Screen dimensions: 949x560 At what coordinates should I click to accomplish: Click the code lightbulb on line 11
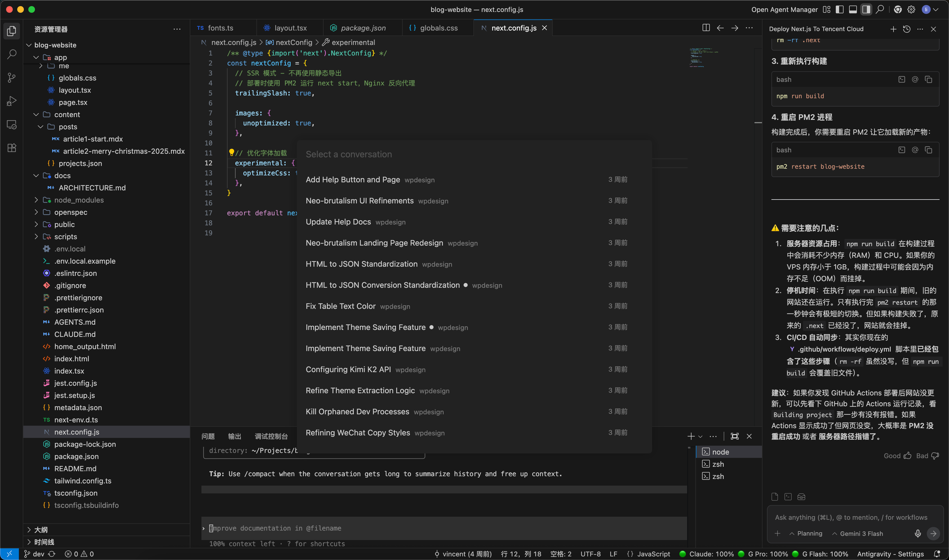click(x=232, y=152)
